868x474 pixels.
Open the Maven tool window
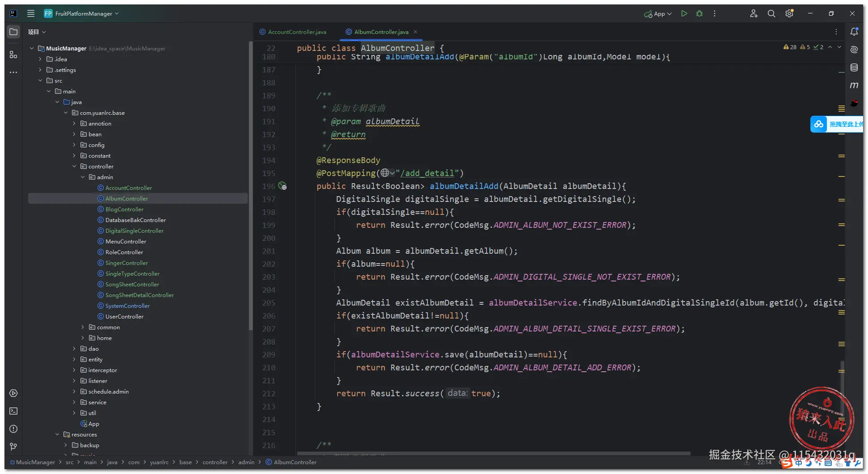(x=854, y=85)
